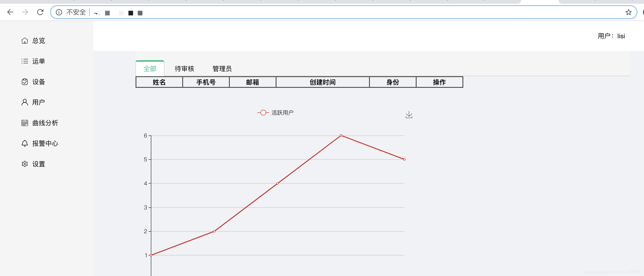Click the browser address bar field

[343, 12]
